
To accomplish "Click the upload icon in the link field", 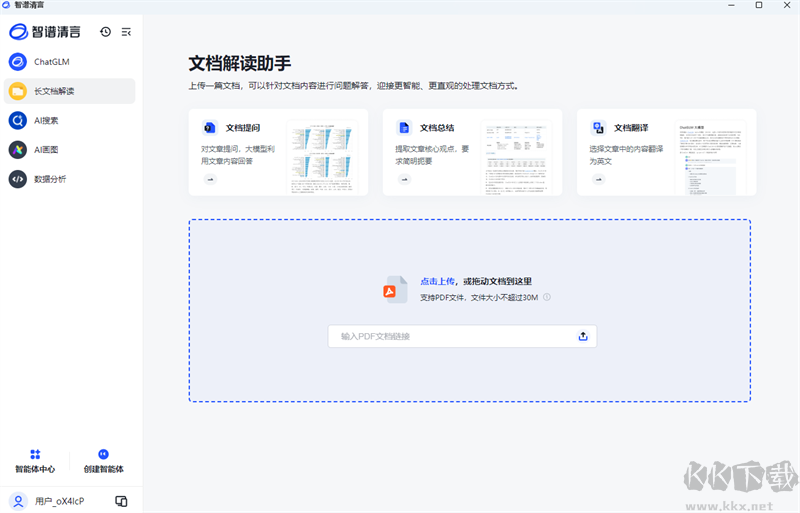I will tap(583, 336).
